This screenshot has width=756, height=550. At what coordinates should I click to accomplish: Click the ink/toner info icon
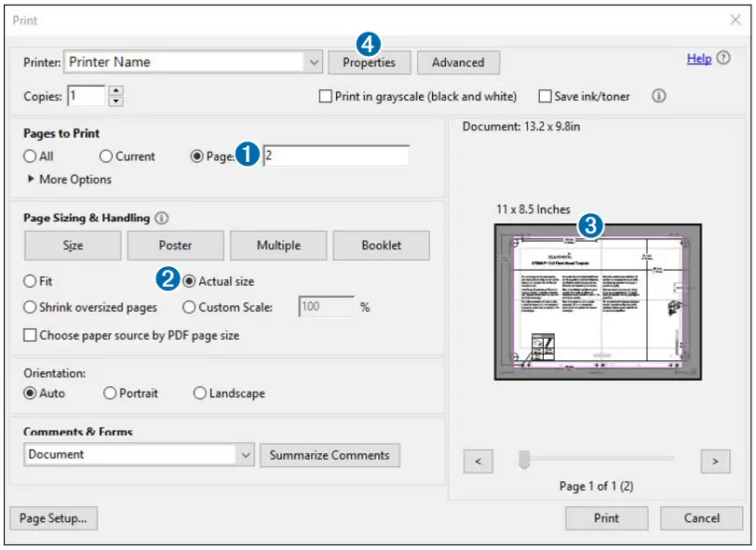pyautogui.click(x=659, y=96)
